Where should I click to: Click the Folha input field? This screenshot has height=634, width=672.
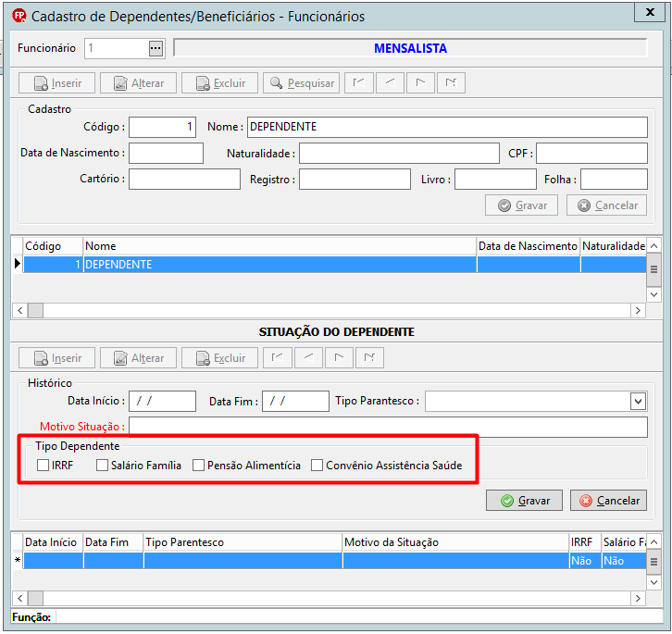(x=614, y=180)
